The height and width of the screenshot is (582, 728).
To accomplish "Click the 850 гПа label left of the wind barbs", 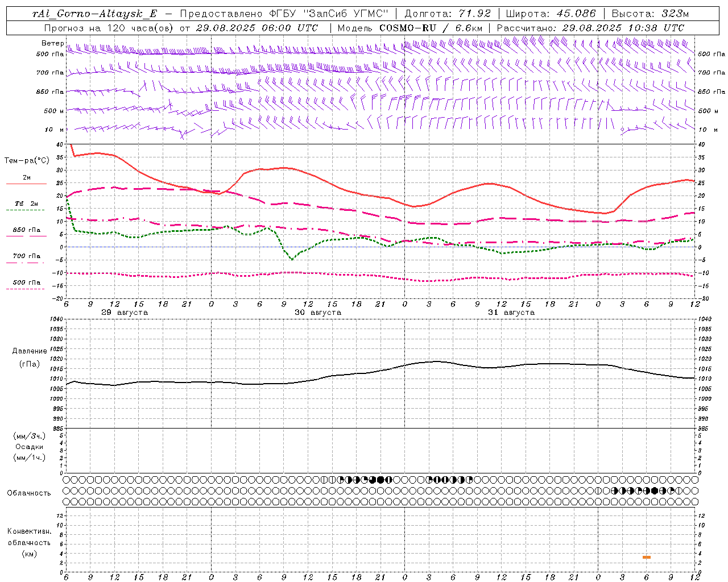I will (50, 92).
